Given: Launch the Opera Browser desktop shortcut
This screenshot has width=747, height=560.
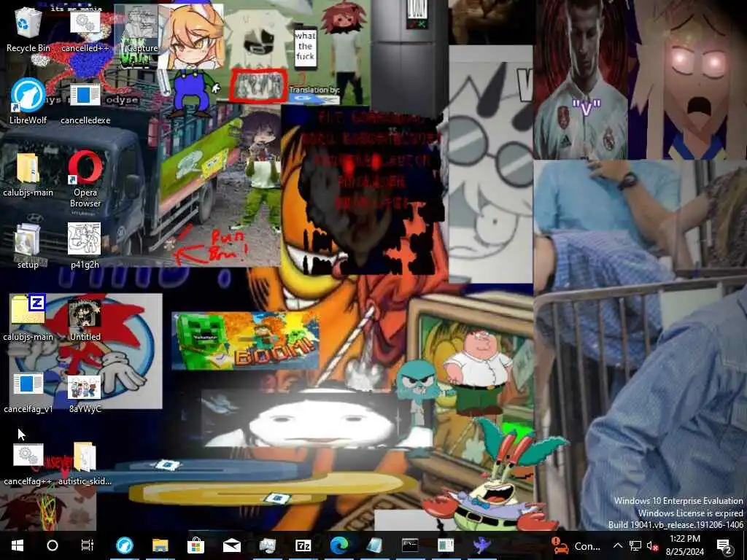Looking at the screenshot, I should (x=85, y=179).
